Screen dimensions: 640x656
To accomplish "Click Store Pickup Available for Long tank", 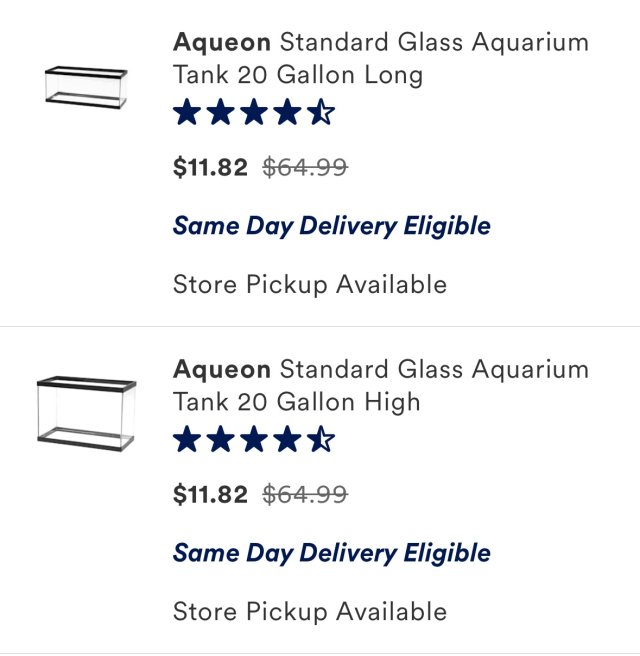I will (310, 285).
